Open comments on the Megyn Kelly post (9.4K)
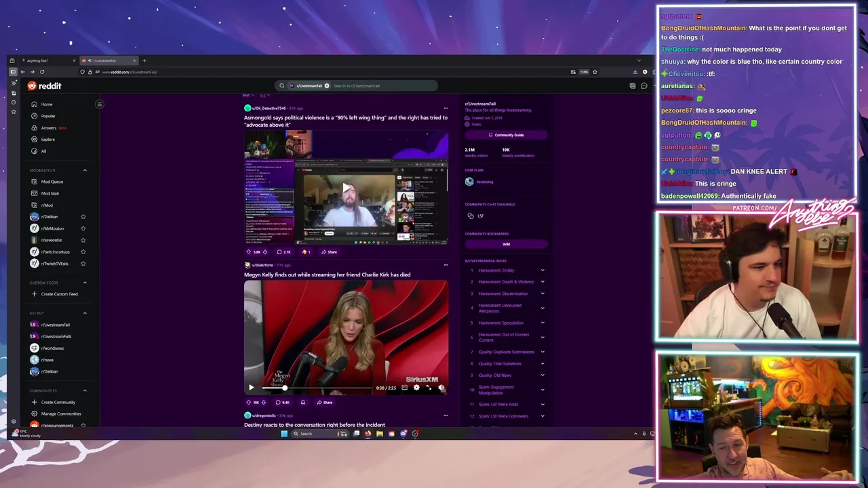 (x=283, y=403)
